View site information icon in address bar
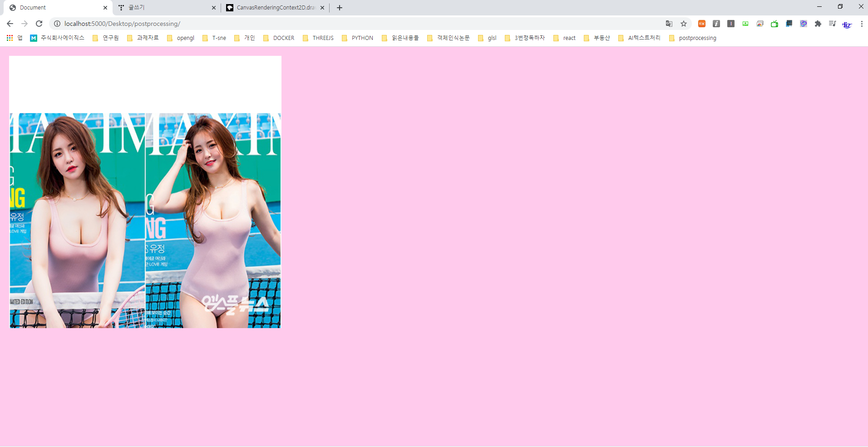The image size is (868, 447). 57,24
